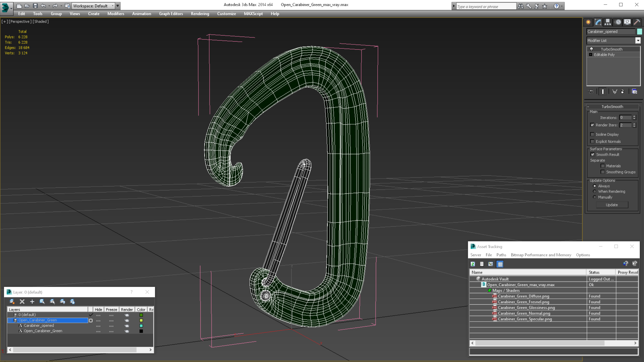The height and width of the screenshot is (362, 644).
Task: Click Open File folder icon in title toolbar
Action: click(27, 6)
